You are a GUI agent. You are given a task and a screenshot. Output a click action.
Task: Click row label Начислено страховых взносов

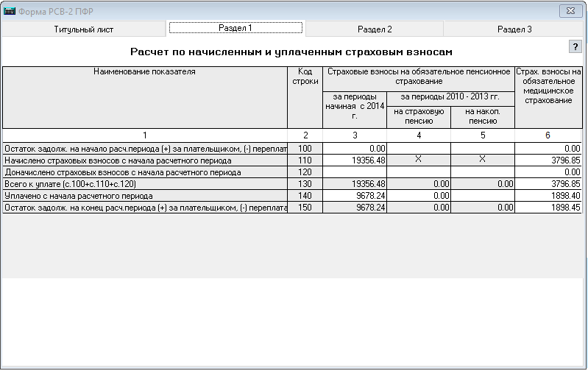coord(145,160)
